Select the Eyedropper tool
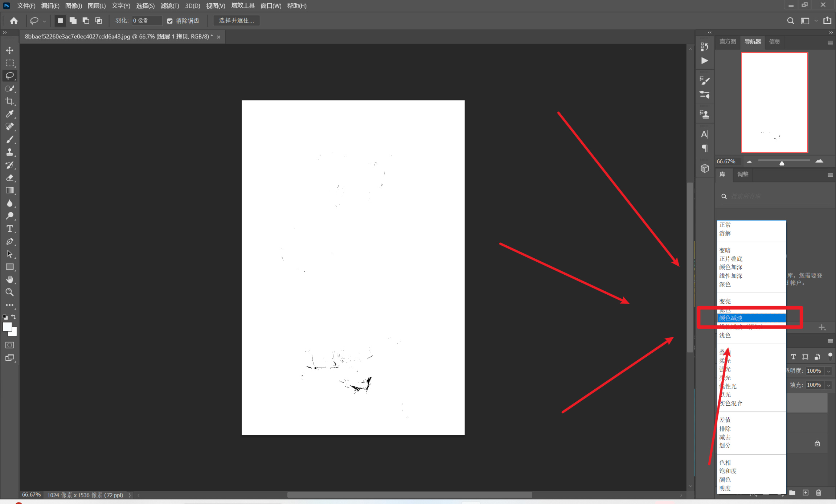This screenshot has width=836, height=504. [10, 114]
